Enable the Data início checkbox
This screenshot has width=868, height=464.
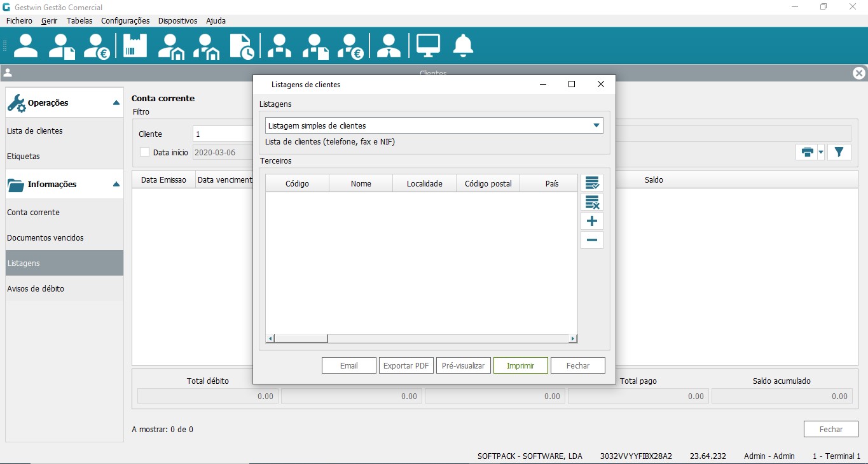tap(145, 152)
